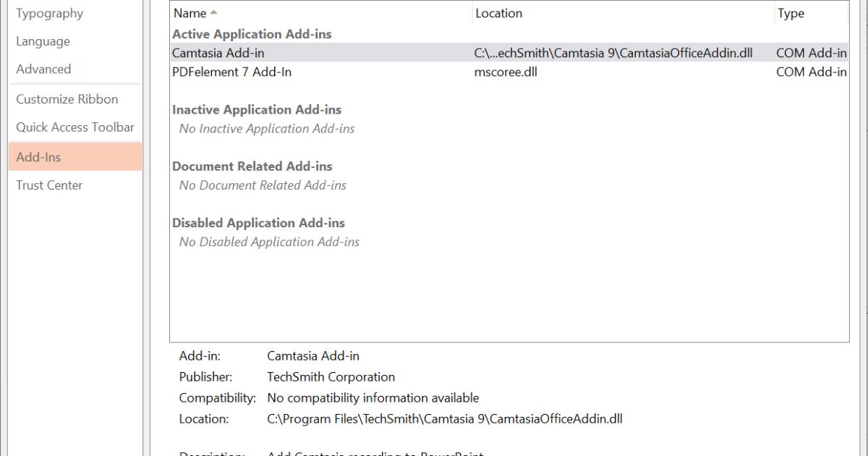Sort the list by Location column
868x456 pixels.
[498, 13]
